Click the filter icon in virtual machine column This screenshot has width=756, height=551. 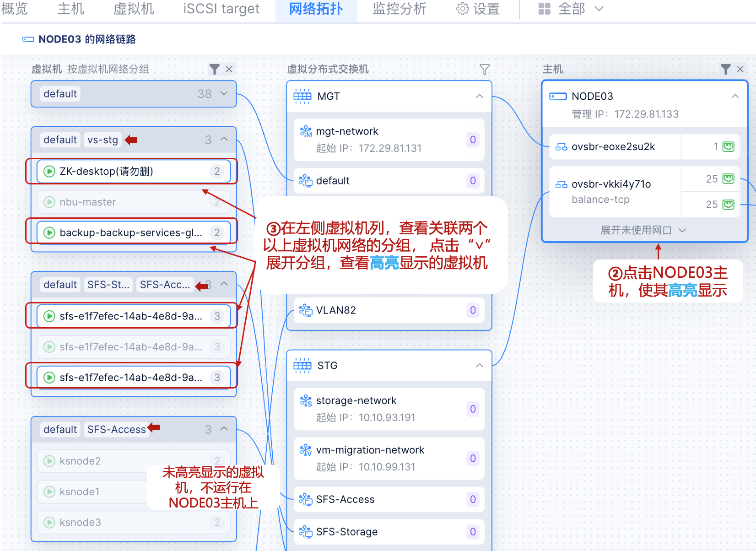click(214, 69)
